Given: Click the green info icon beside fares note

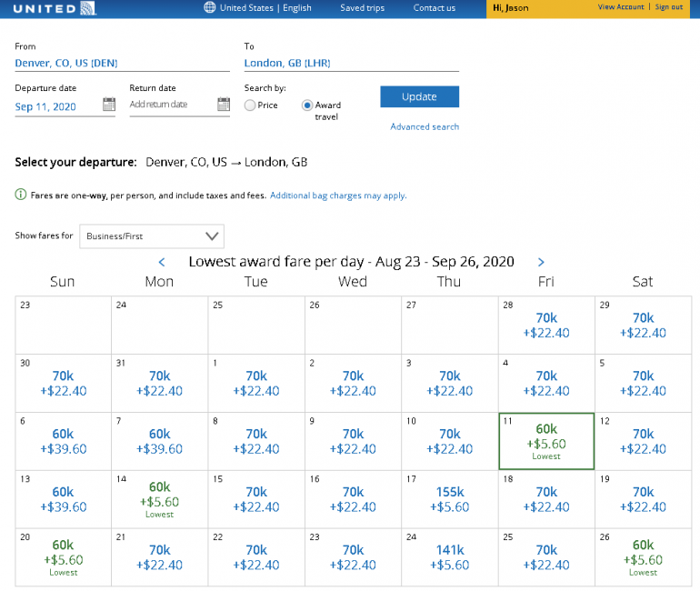Looking at the screenshot, I should (x=21, y=195).
